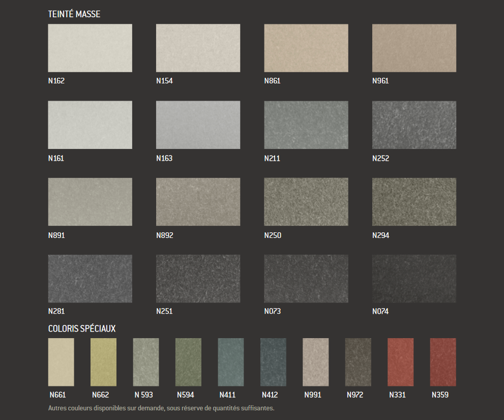Viewport: 504px width, 420px height.
Task: Select the N331 red special color
Action: click(x=400, y=362)
